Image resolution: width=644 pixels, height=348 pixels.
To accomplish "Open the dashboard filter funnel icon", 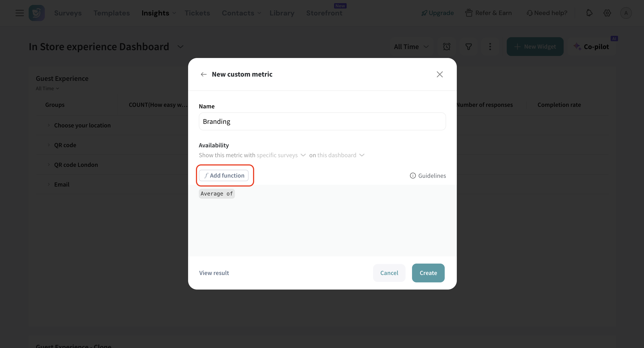I will (x=468, y=47).
